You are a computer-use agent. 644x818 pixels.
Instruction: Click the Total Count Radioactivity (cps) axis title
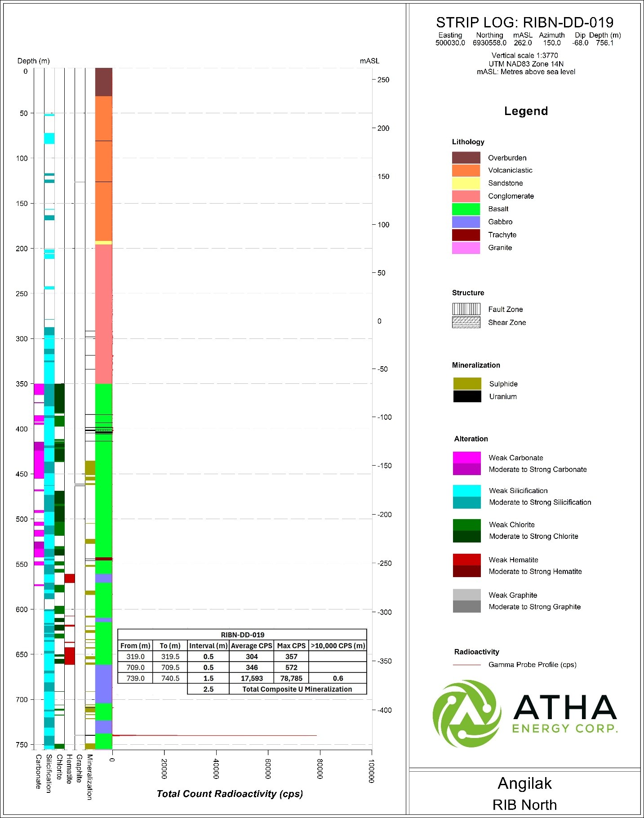tap(230, 793)
